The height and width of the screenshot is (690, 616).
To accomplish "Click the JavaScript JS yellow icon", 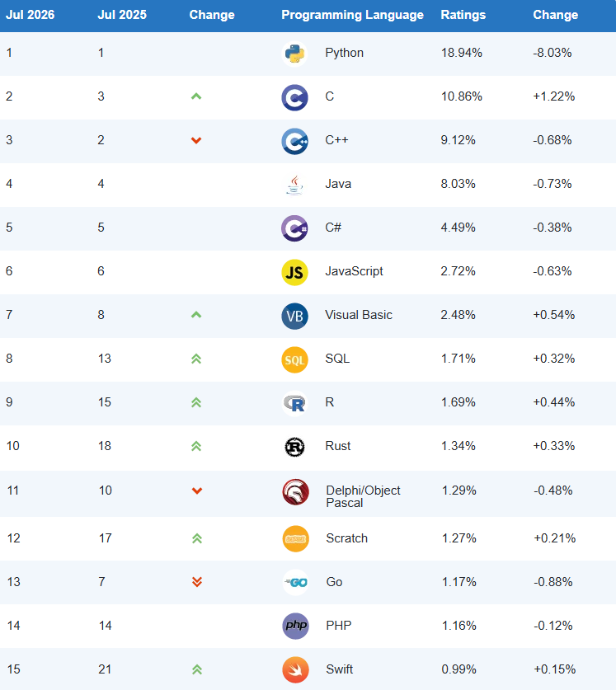I will [294, 272].
